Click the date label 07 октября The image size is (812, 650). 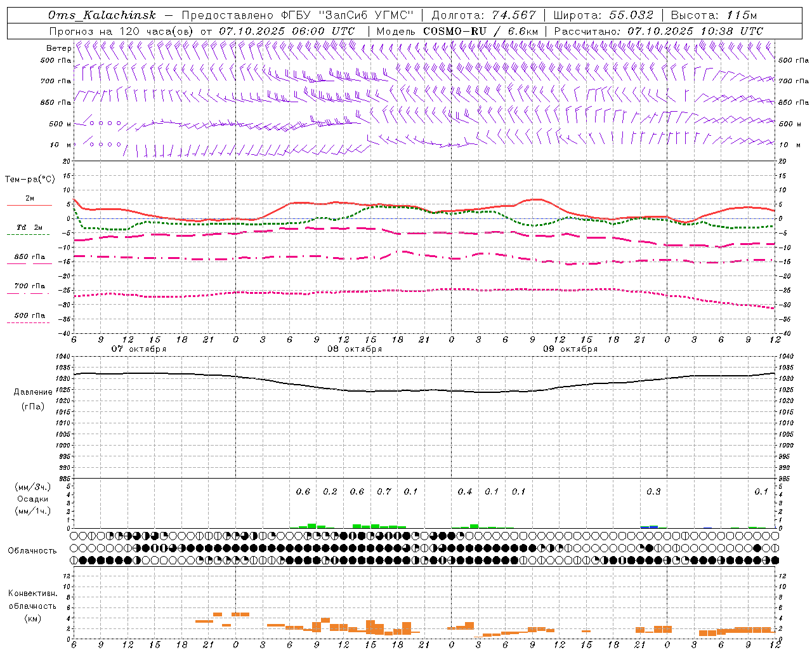(x=139, y=349)
